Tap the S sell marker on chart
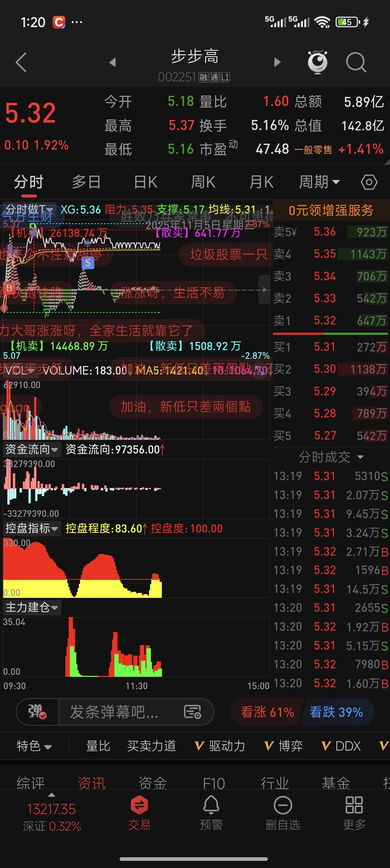The width and height of the screenshot is (390, 868). (88, 263)
